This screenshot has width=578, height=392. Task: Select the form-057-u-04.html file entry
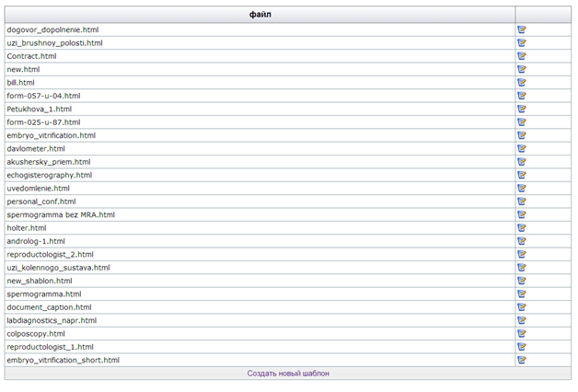point(43,96)
